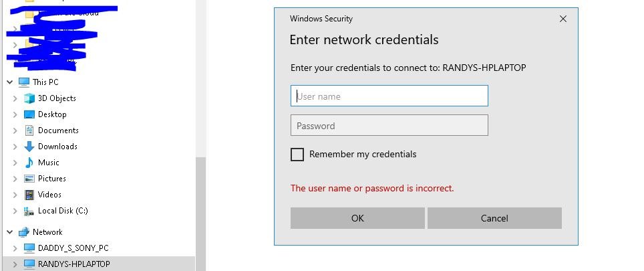Expand the DADDY_S_SONY_PC node
The height and width of the screenshot is (271, 644).
coord(15,248)
